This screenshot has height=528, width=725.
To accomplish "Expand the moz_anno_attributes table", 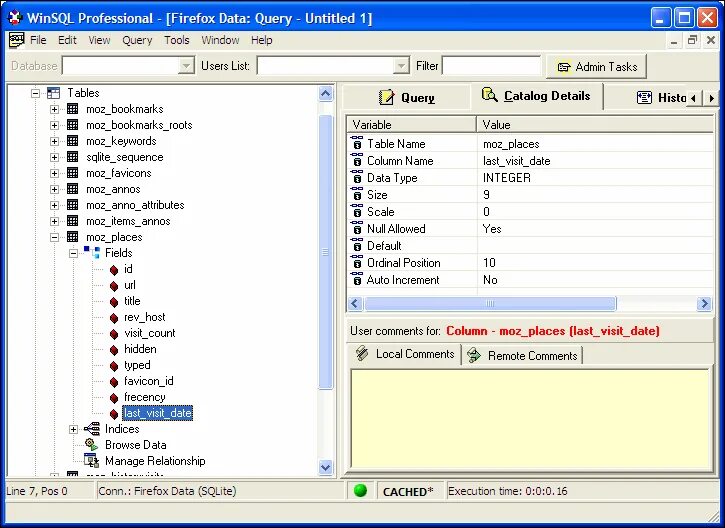I will pyautogui.click(x=55, y=205).
